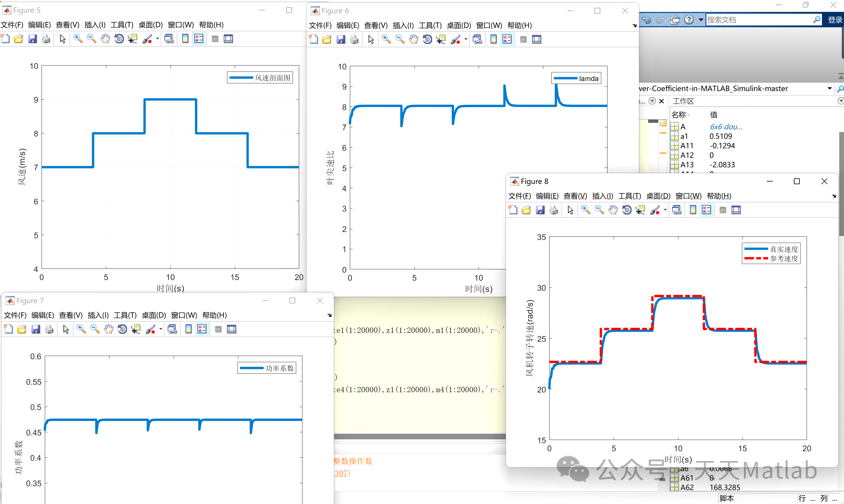Select Zoom Out tool in Figure 5

[x=92, y=39]
